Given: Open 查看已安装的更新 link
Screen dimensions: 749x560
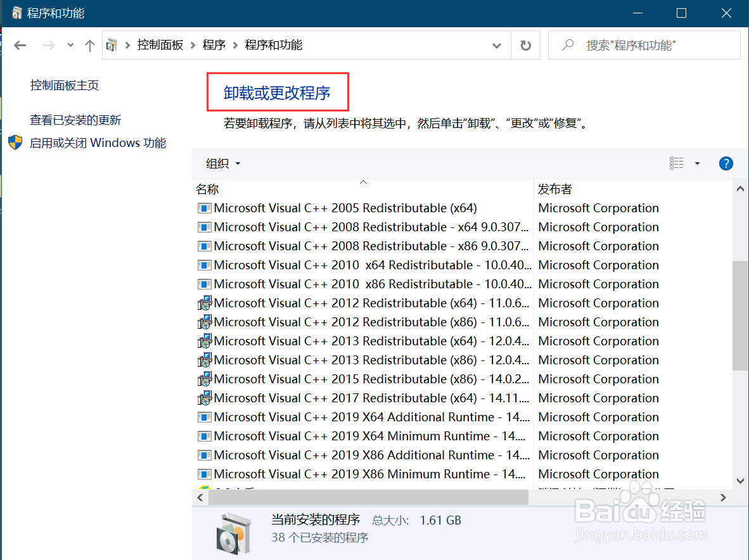Looking at the screenshot, I should tap(75, 120).
